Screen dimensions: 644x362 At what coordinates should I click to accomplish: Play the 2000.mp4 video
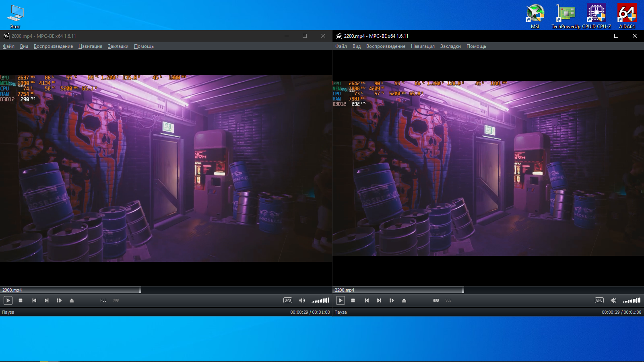point(8,300)
